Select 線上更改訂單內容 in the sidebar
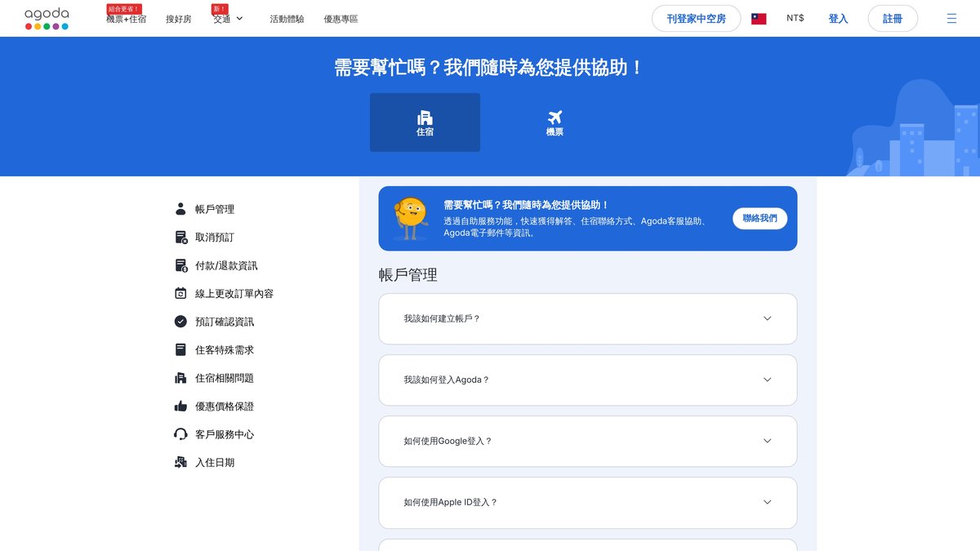The height and width of the screenshot is (551, 980). click(x=234, y=293)
